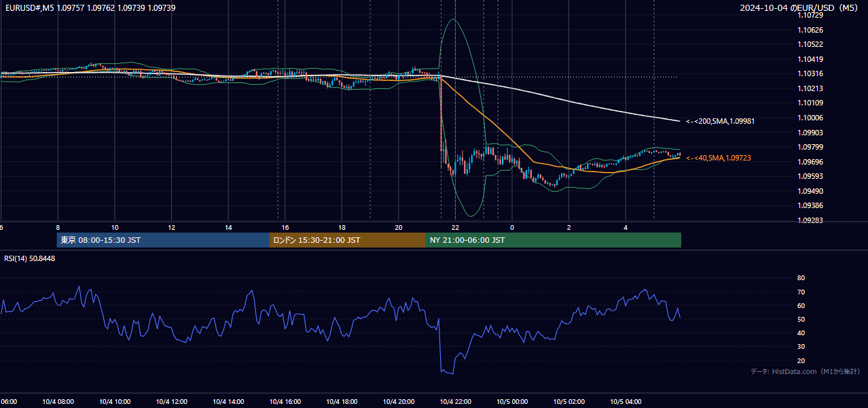
Task: Click price axis value 1.10419
Action: click(810, 59)
